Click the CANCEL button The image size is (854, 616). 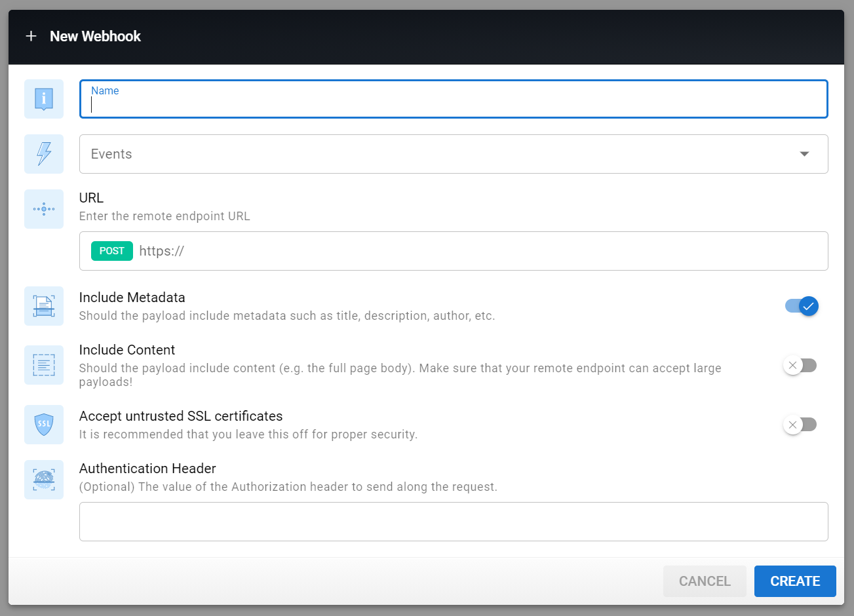[x=705, y=581]
